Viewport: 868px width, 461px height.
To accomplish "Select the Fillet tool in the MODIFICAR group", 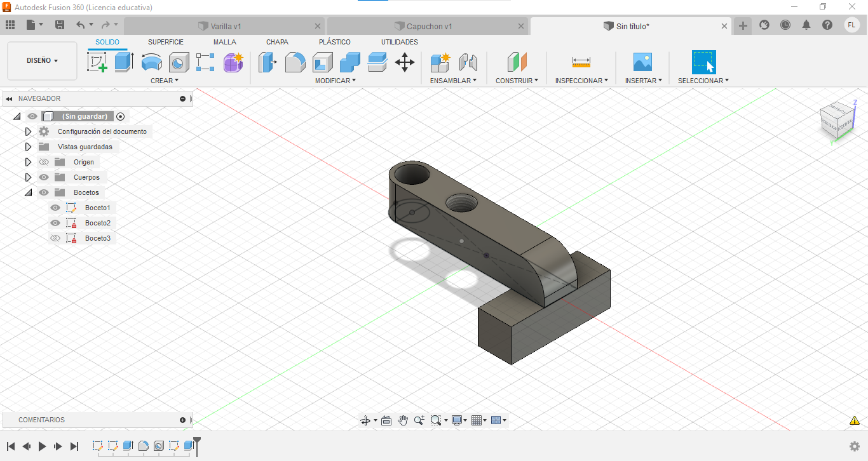I will (295, 62).
